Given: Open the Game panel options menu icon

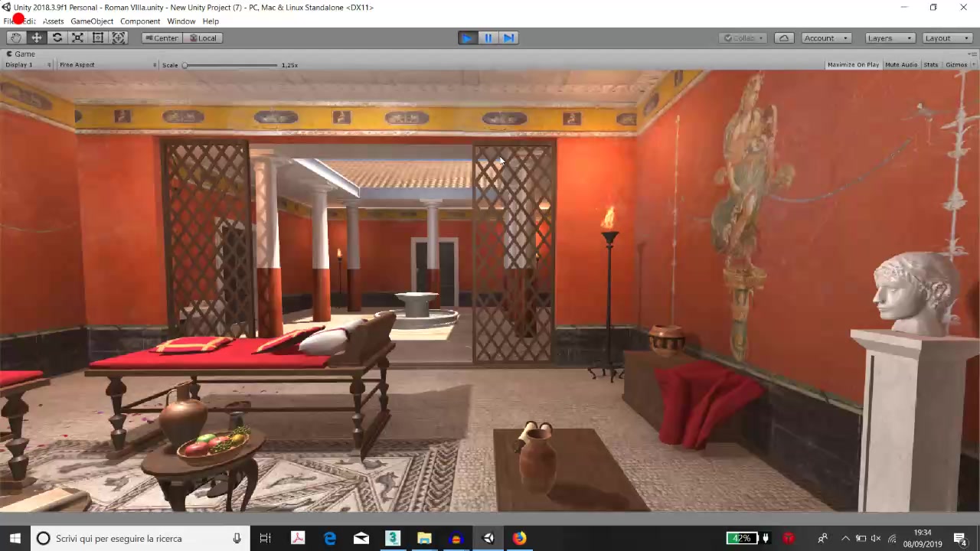Looking at the screenshot, I should (972, 54).
